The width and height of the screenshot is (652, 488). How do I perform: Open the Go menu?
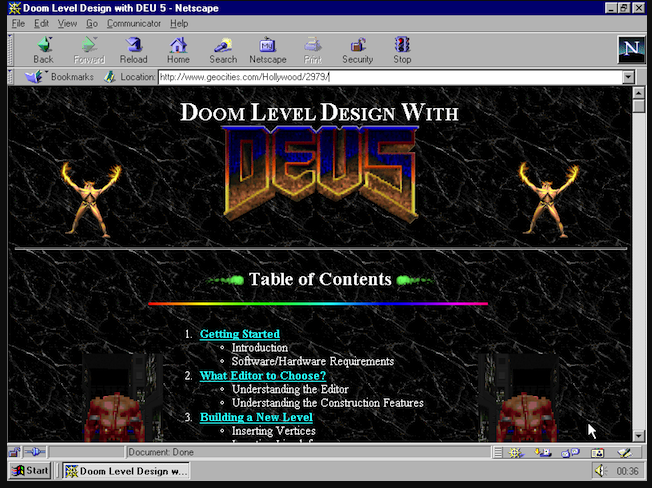(92, 24)
